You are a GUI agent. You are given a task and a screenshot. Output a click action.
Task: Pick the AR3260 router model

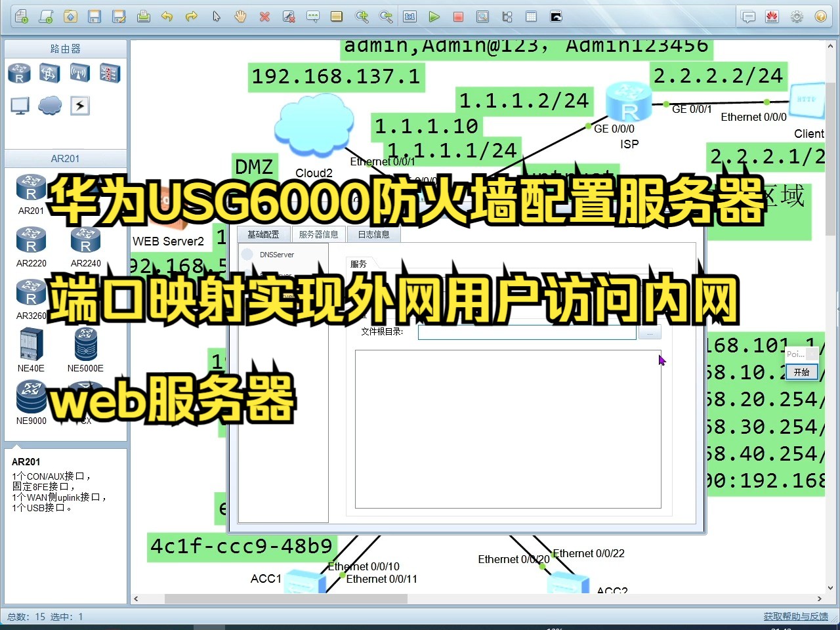pos(31,299)
